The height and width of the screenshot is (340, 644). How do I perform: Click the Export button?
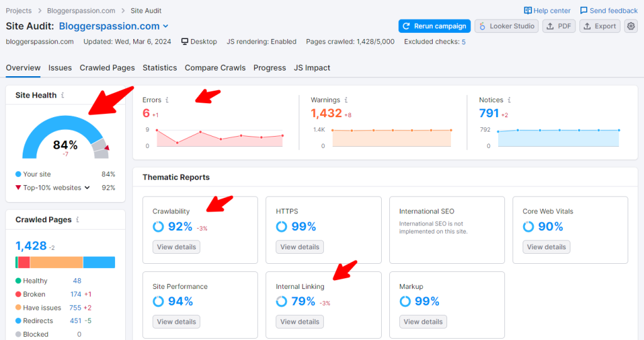click(600, 26)
